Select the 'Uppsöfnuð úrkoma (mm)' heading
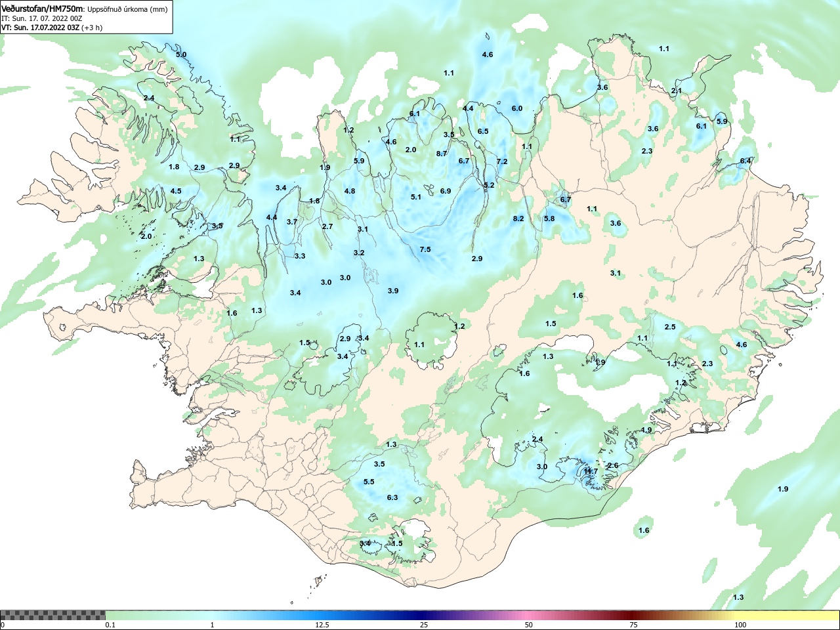 pyautogui.click(x=127, y=10)
